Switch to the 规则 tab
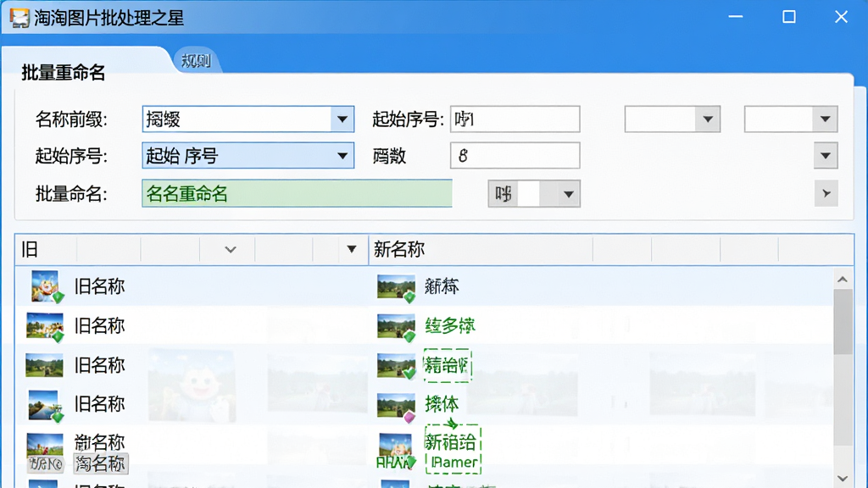Screen dimensions: 868x488 coord(197,60)
